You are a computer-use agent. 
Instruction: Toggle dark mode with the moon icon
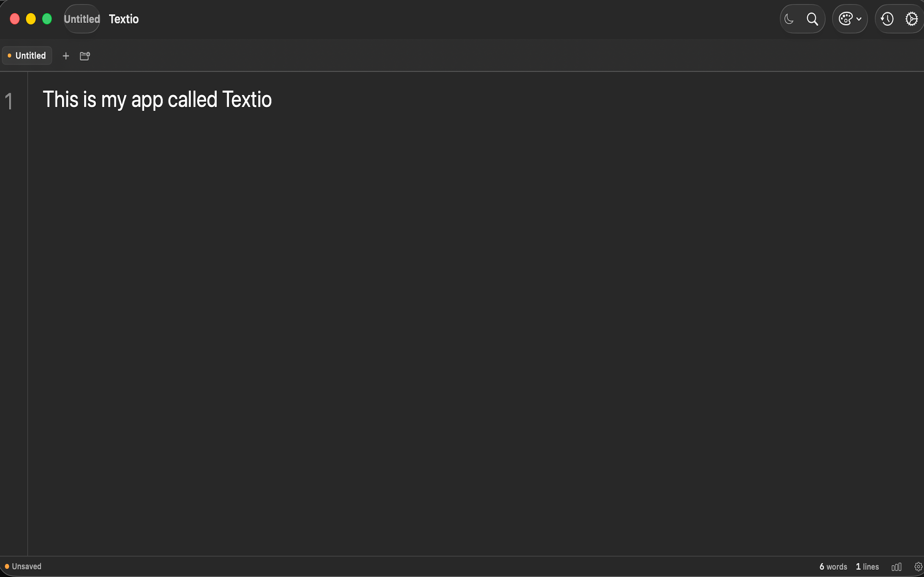coord(789,19)
